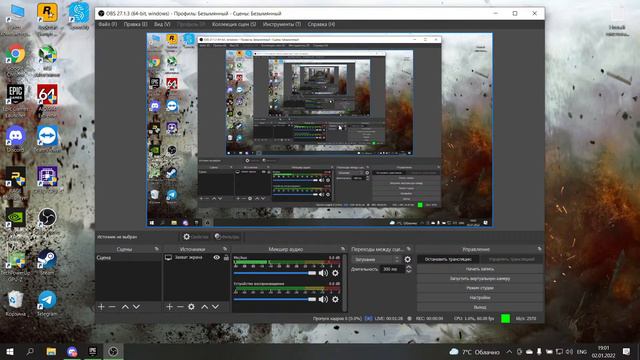Click Stop Streaming button
This screenshot has width=640, height=360.
click(448, 259)
